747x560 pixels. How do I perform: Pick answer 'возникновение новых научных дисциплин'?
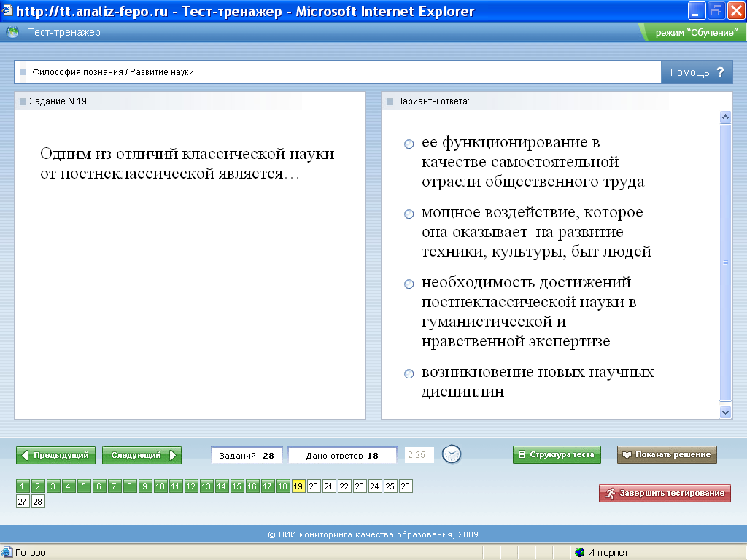coord(409,373)
